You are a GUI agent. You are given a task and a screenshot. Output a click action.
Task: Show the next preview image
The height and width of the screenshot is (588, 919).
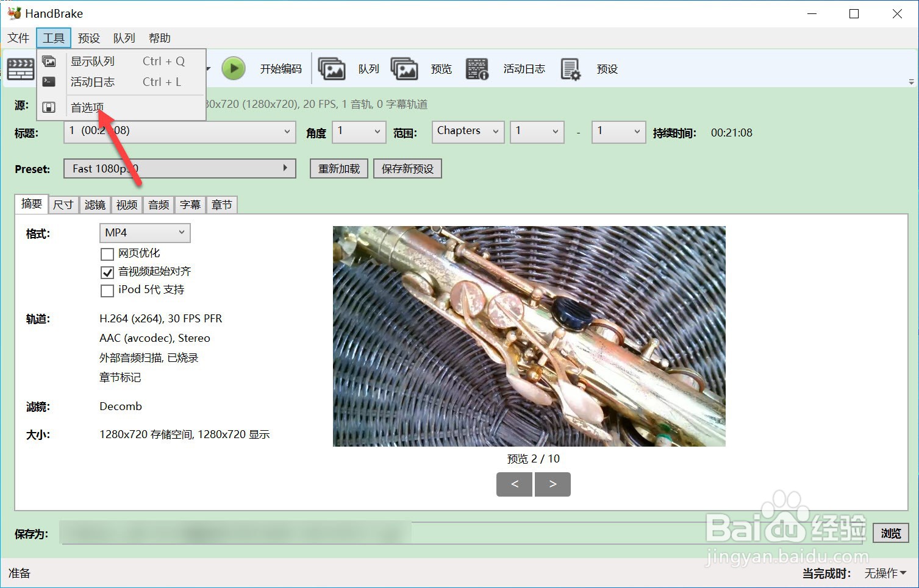[552, 484]
